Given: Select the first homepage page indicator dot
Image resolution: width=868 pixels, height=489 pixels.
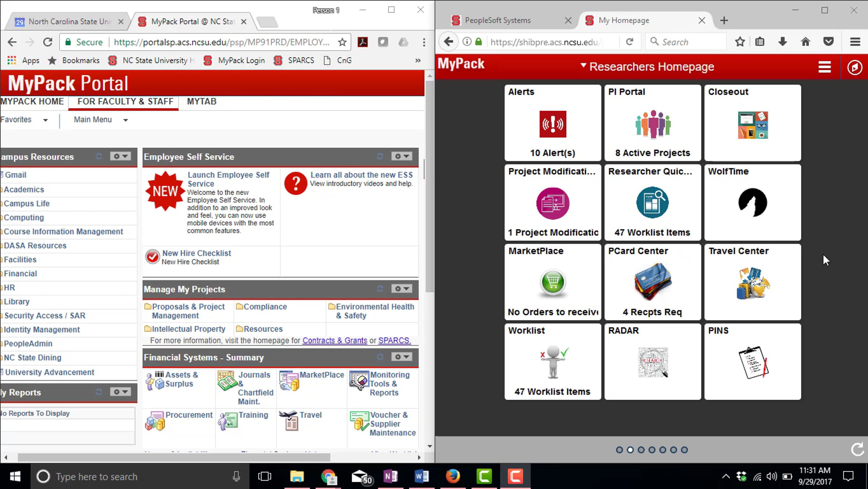Looking at the screenshot, I should (619, 450).
